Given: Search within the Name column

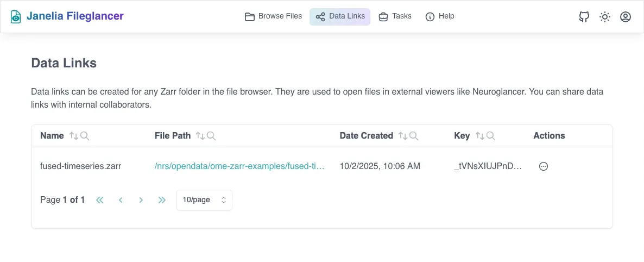Looking at the screenshot, I should pyautogui.click(x=85, y=136).
